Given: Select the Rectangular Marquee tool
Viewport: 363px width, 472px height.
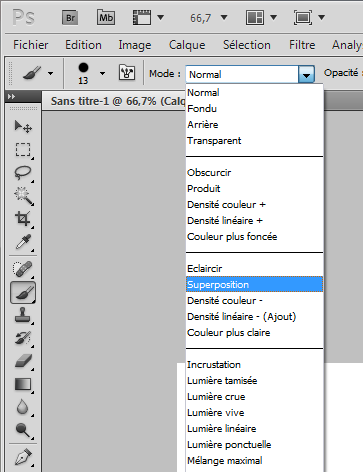Looking at the screenshot, I should pyautogui.click(x=23, y=150).
